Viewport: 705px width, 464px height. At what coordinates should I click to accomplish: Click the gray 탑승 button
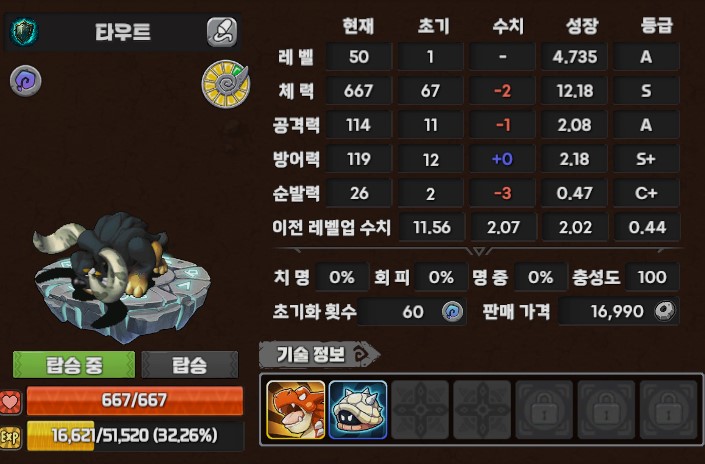190,365
